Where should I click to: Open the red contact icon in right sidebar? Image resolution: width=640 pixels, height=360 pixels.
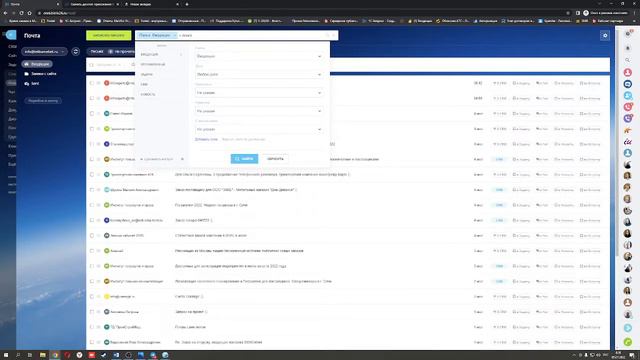pyautogui.click(x=628, y=73)
